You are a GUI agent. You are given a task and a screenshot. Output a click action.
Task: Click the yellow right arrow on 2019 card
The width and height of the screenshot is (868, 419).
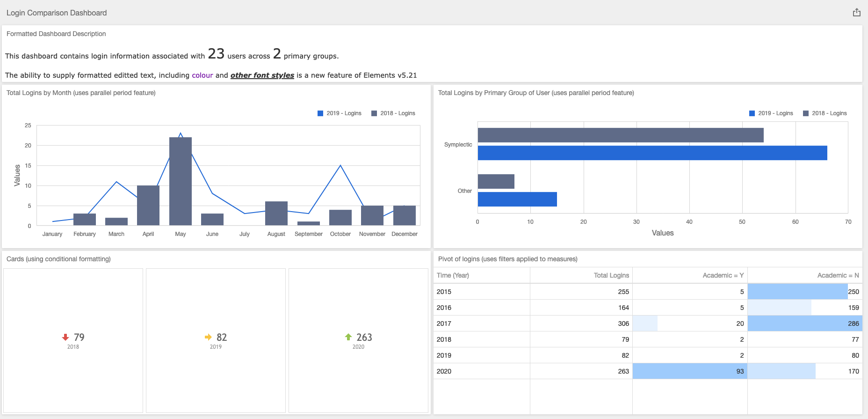point(208,337)
